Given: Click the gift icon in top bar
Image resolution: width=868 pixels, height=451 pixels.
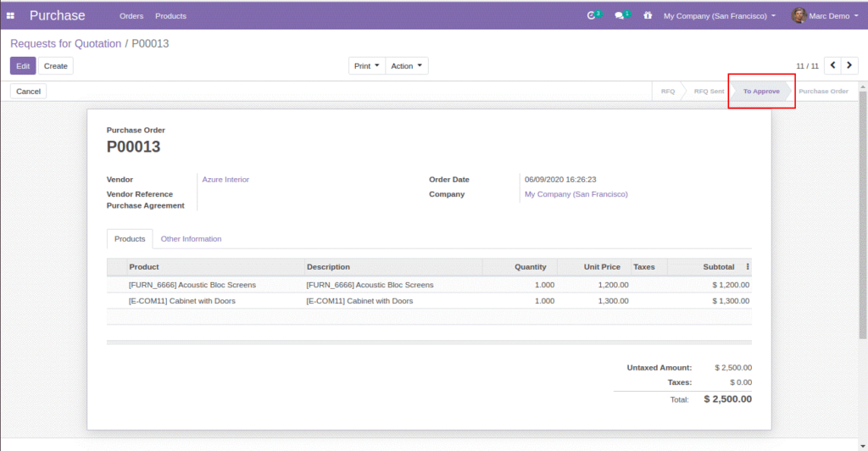Looking at the screenshot, I should coord(647,15).
